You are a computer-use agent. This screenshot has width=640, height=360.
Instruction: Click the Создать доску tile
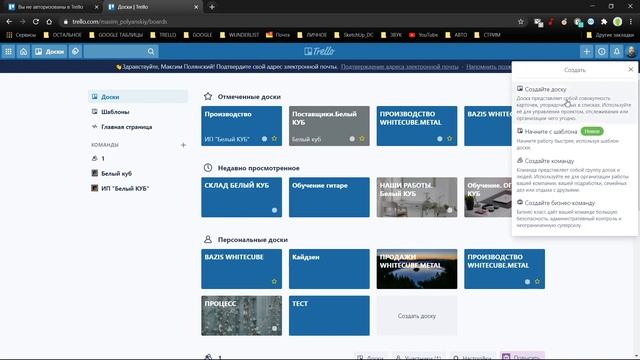(417, 316)
